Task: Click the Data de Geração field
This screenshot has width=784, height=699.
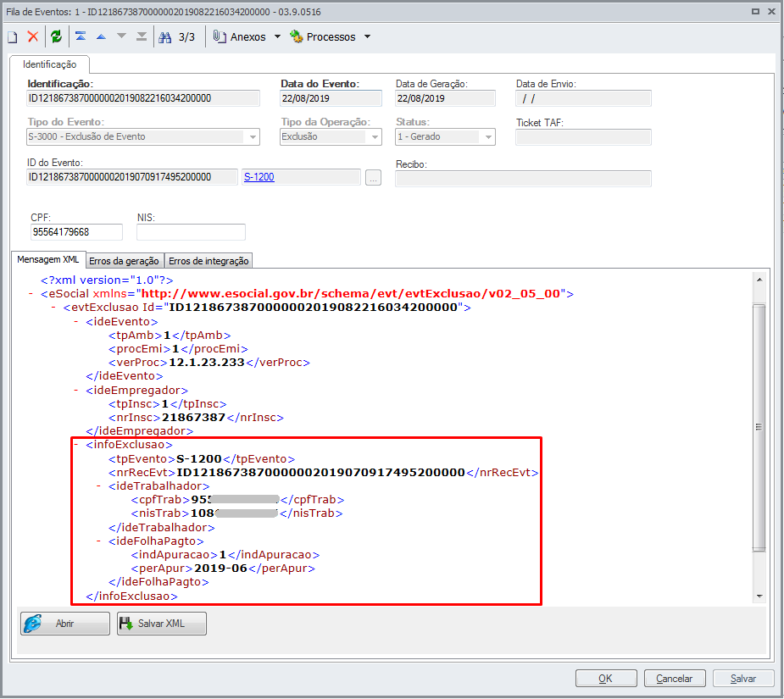Action: click(445, 98)
